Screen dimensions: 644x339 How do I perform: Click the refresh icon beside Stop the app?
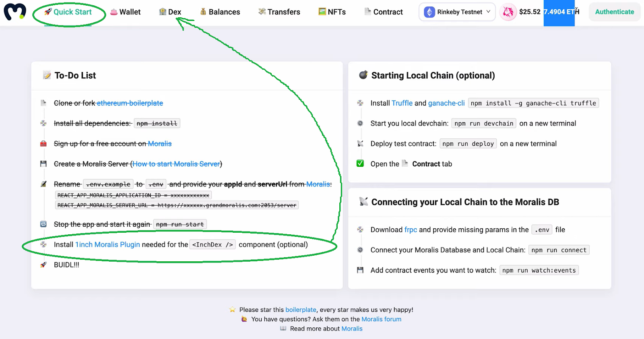pyautogui.click(x=43, y=224)
